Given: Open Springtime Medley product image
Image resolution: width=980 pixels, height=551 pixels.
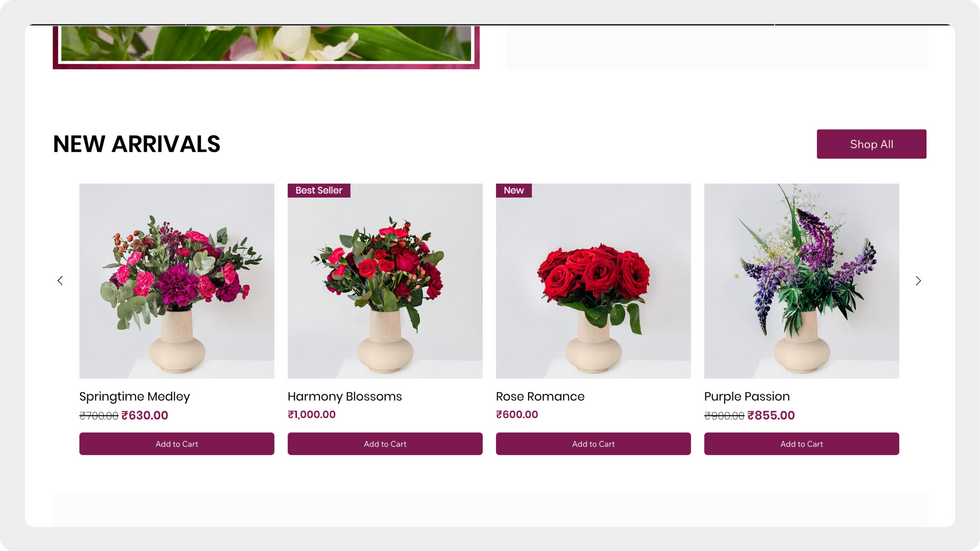Looking at the screenshot, I should tap(176, 280).
